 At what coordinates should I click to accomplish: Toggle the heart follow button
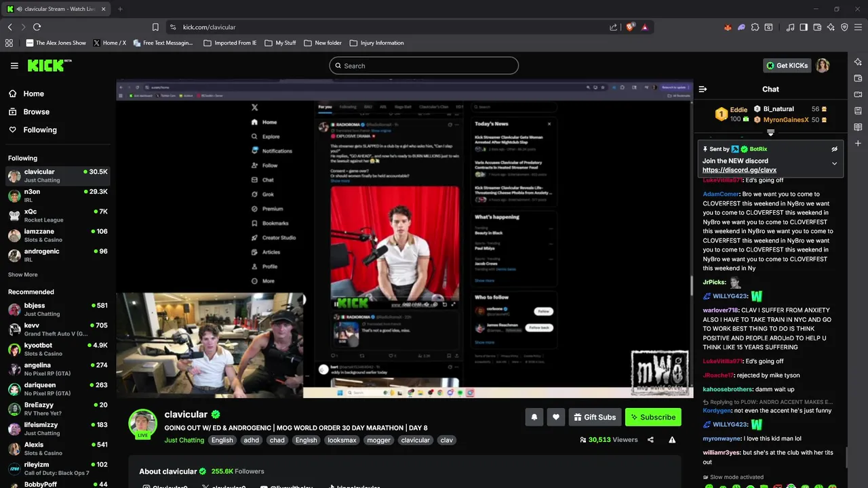pos(556,417)
